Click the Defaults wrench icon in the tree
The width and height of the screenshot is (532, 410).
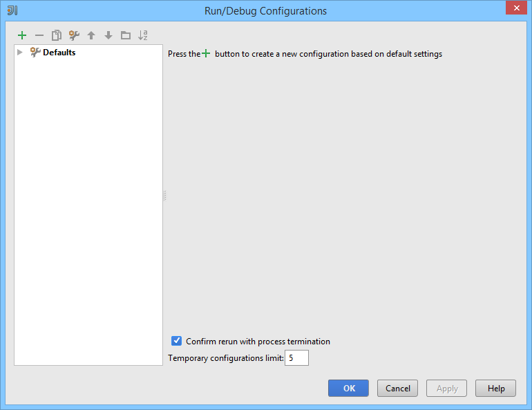coord(35,53)
